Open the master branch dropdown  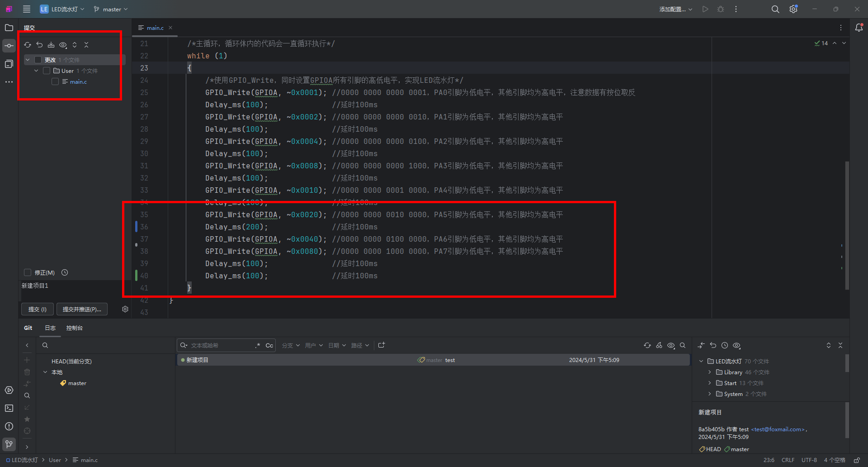[111, 9]
